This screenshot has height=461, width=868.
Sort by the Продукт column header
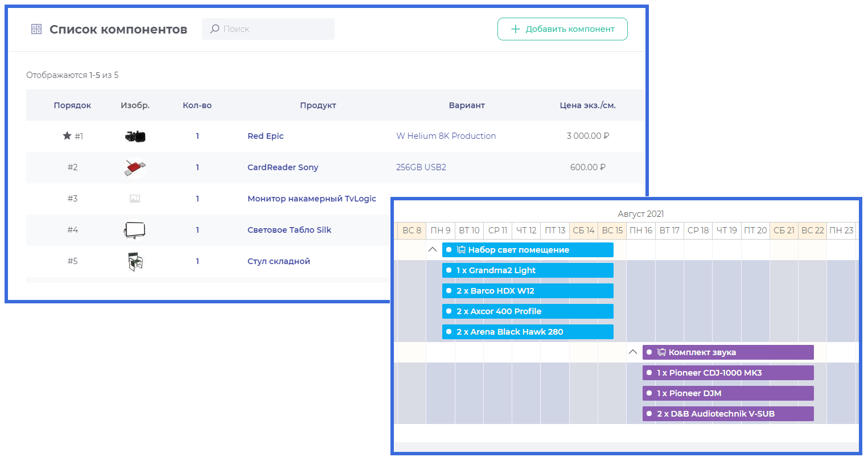click(x=318, y=105)
